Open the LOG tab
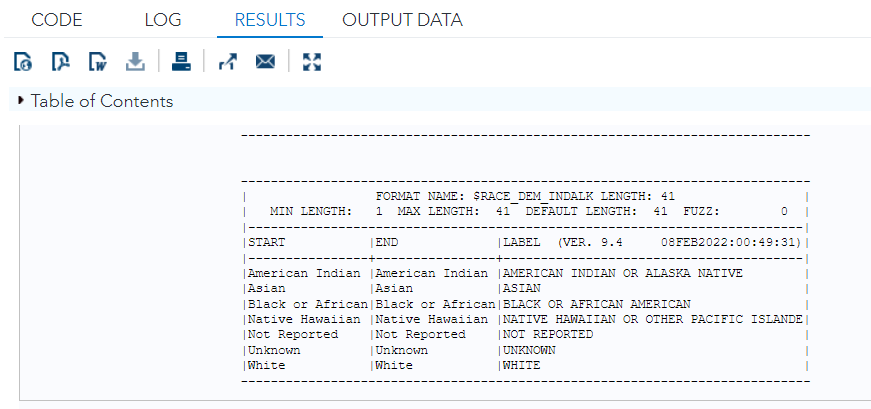The image size is (871, 409). (x=163, y=20)
